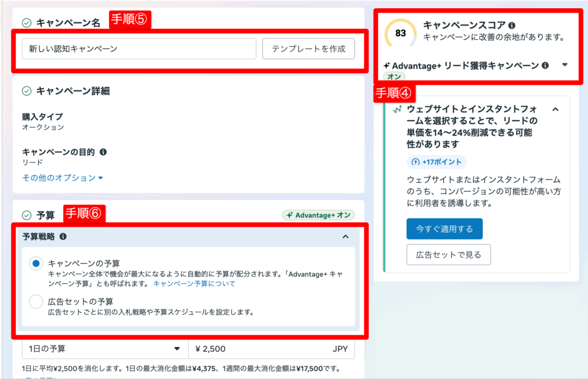Click the info icon beside キャンペーンスコア
This screenshot has height=379, width=588.
(512, 25)
